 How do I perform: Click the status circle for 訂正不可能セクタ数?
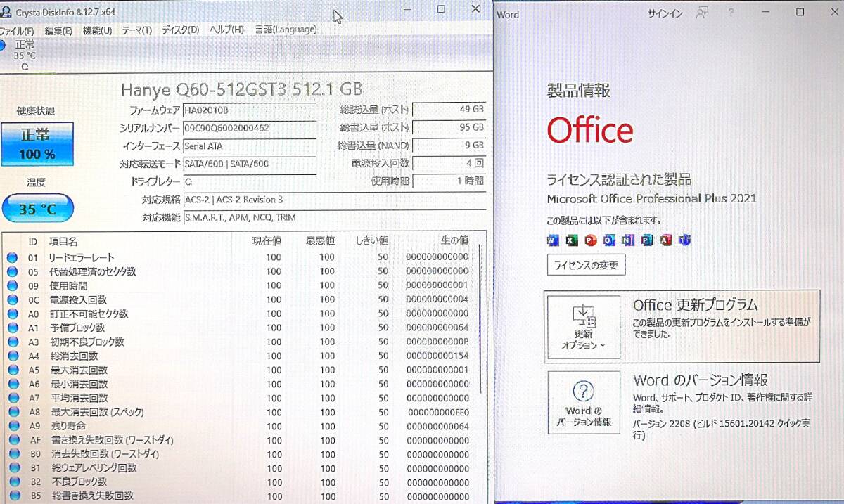coord(12,314)
